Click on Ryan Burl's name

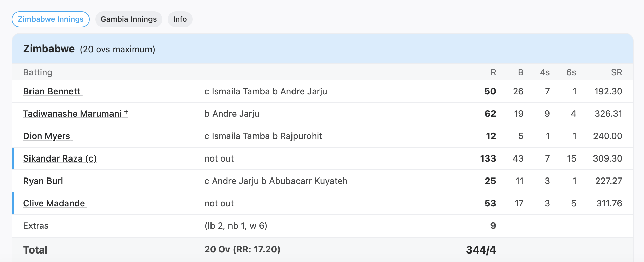pyautogui.click(x=43, y=181)
